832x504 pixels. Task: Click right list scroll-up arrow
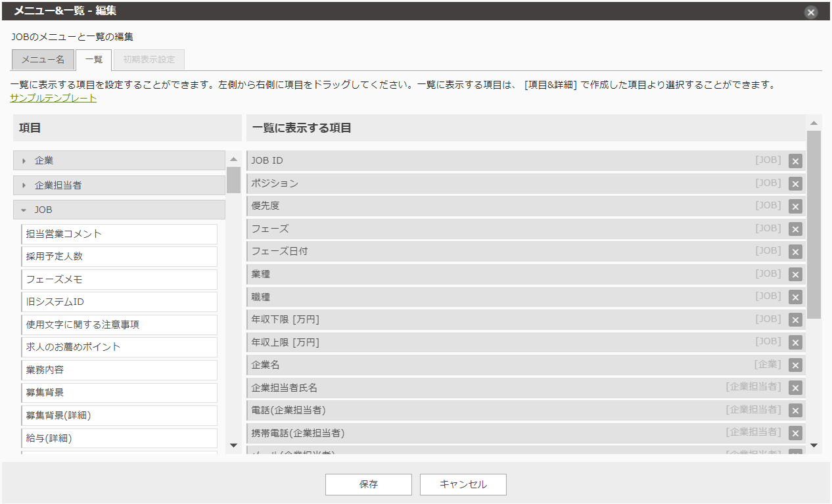tap(814, 123)
